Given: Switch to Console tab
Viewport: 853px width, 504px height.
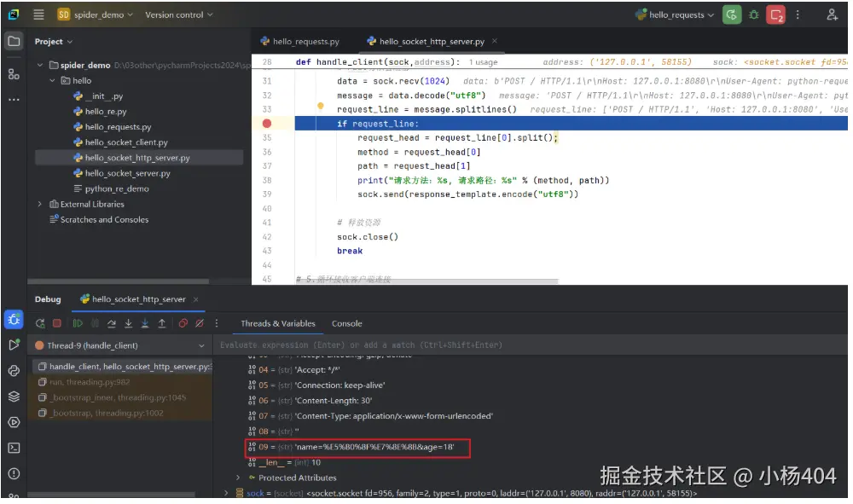Looking at the screenshot, I should 346,323.
